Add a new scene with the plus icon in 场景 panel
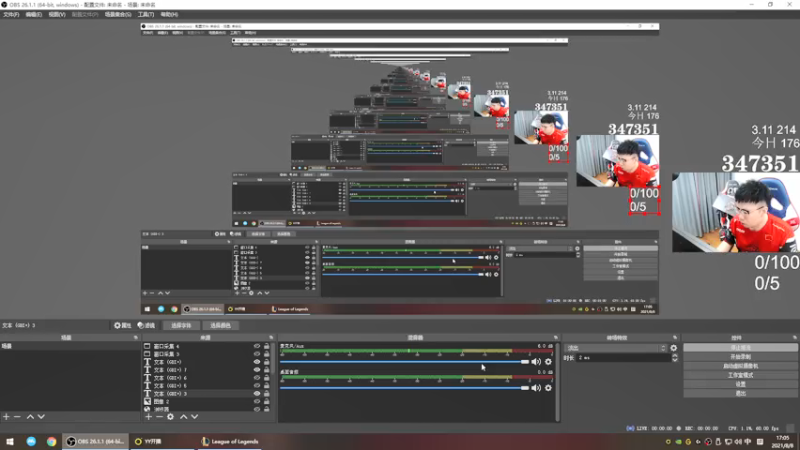800x450 pixels. coord(6,417)
